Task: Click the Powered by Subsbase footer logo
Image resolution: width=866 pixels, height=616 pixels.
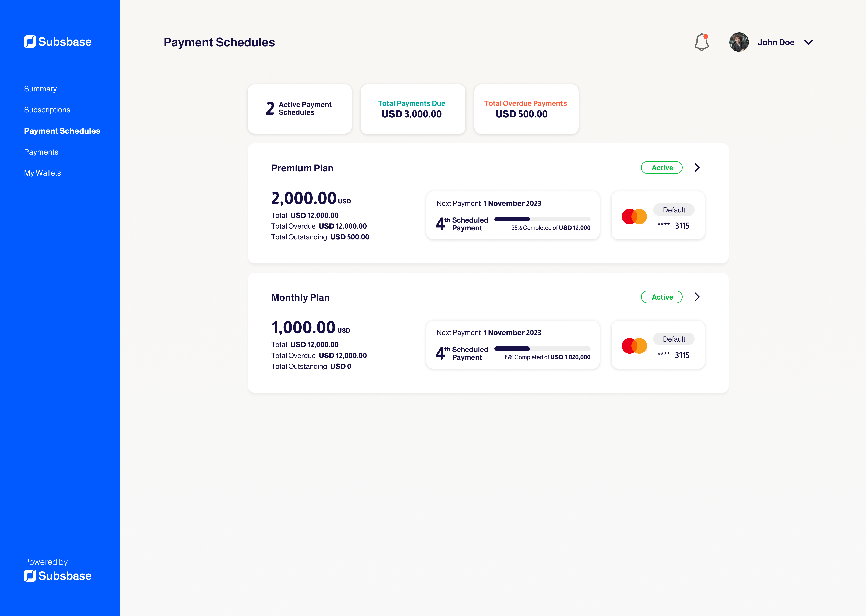Action: tap(58, 576)
